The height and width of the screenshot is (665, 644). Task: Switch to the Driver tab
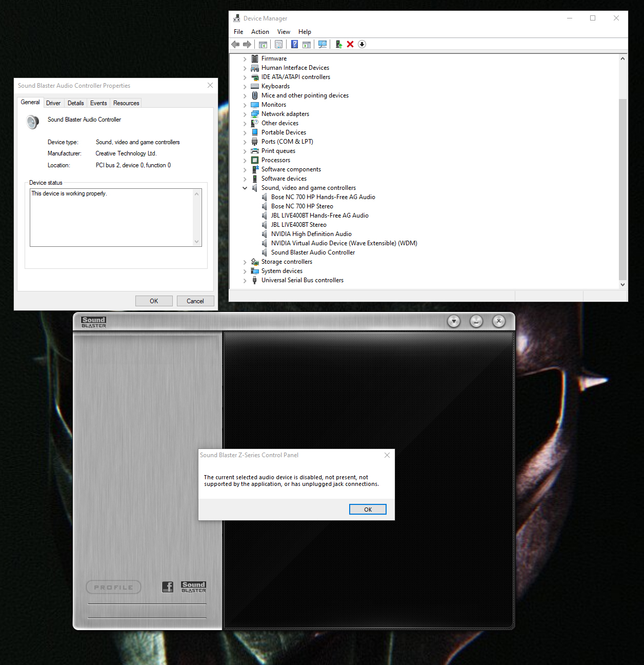pos(53,103)
